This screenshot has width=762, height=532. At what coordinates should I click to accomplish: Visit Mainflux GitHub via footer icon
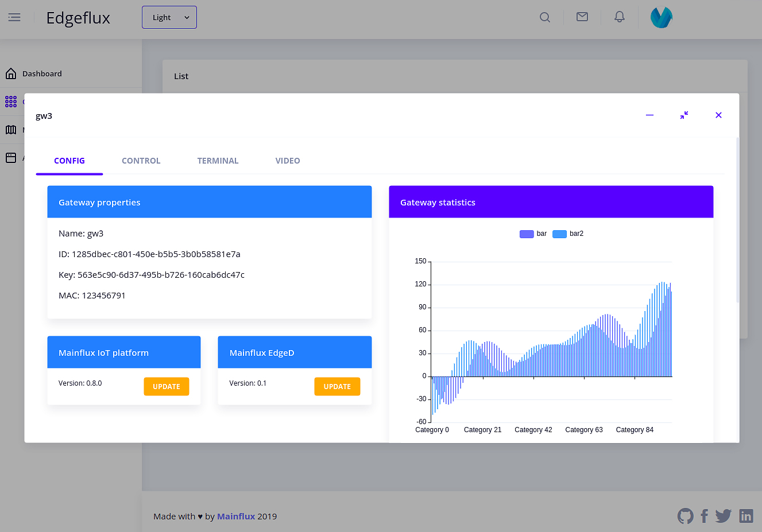(685, 516)
